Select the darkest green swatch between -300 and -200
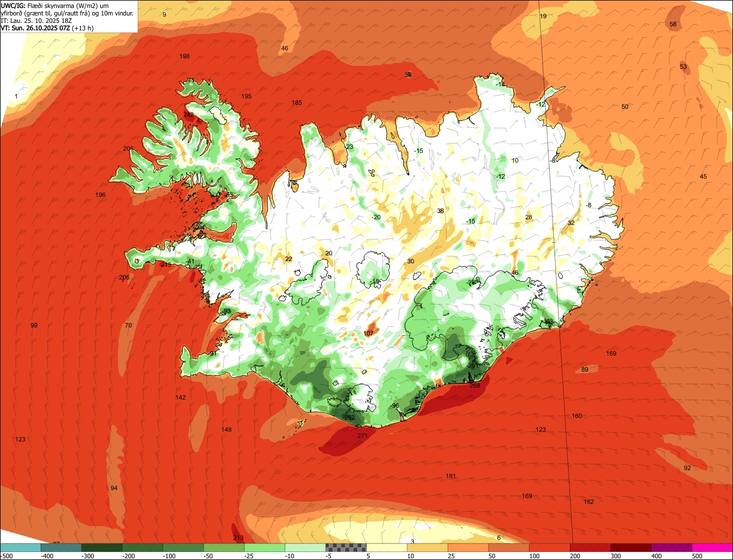 (x=101, y=547)
